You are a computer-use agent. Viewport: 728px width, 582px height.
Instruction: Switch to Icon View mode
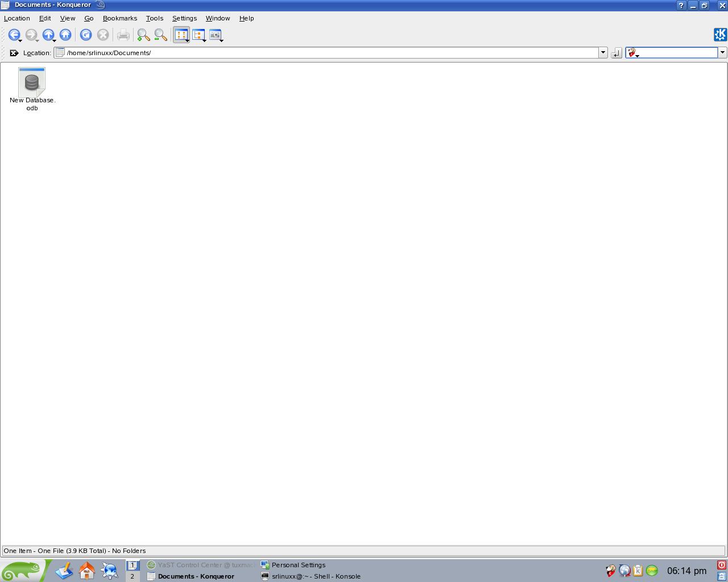coord(181,35)
